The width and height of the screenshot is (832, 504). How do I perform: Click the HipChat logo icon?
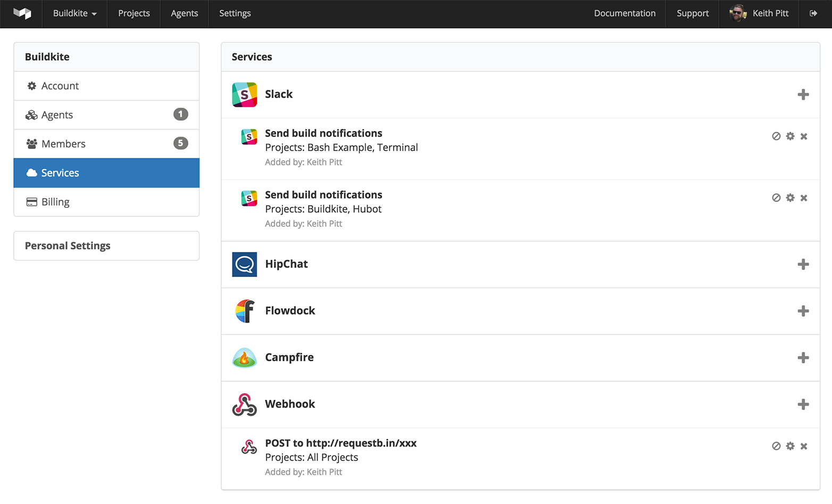pyautogui.click(x=244, y=264)
